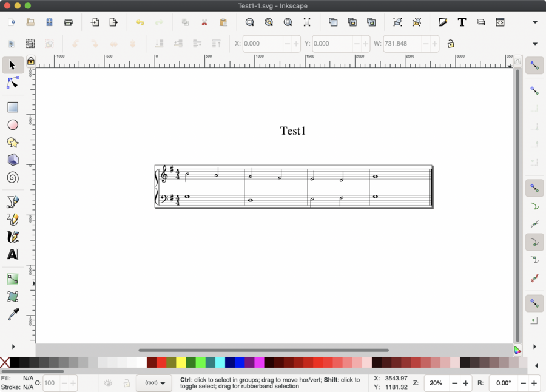
Task: Open the Text and Font dialog
Action: pos(462,22)
